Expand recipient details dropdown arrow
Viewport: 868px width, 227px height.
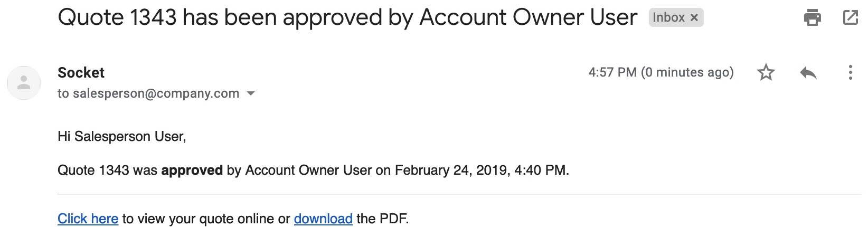coord(251,94)
